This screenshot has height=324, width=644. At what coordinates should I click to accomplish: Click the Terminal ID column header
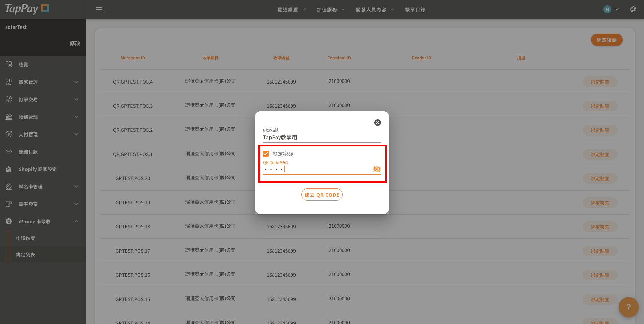click(x=339, y=58)
